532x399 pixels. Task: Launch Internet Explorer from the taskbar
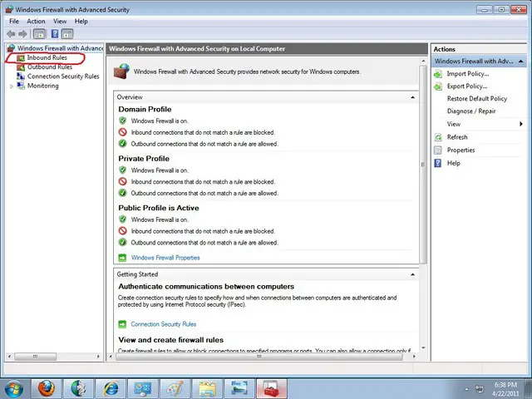tap(111, 389)
